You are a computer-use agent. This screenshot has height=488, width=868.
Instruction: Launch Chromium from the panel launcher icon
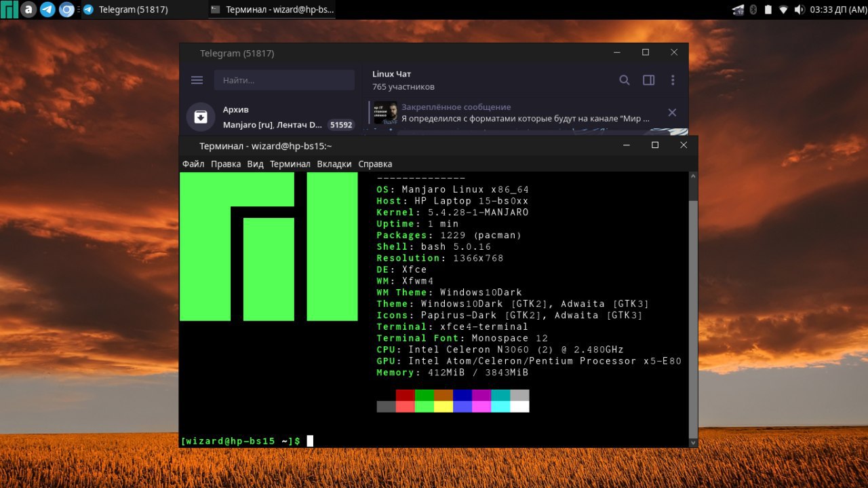pyautogui.click(x=66, y=10)
